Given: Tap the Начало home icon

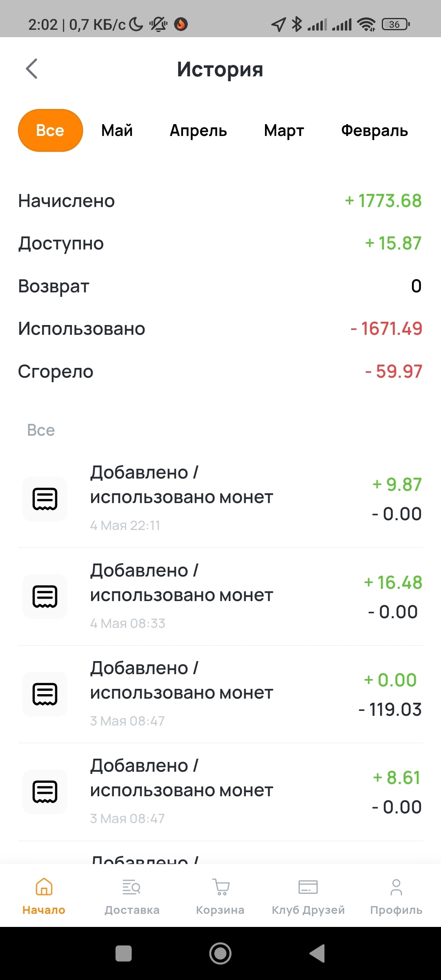Looking at the screenshot, I should point(44,887).
